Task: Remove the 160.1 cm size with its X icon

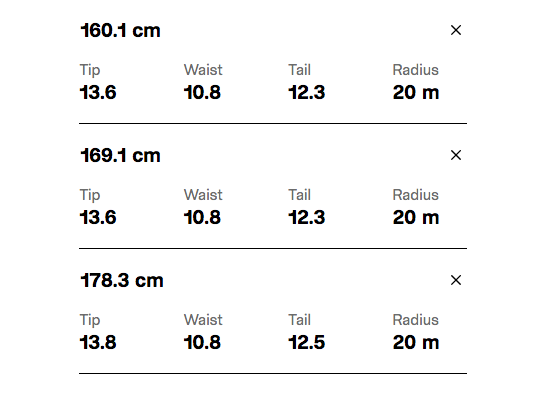Action: [456, 30]
